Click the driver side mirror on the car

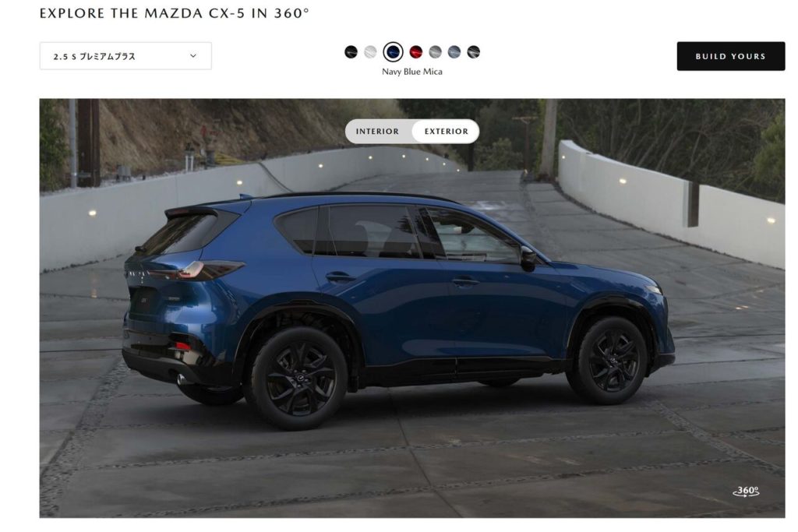click(x=528, y=259)
